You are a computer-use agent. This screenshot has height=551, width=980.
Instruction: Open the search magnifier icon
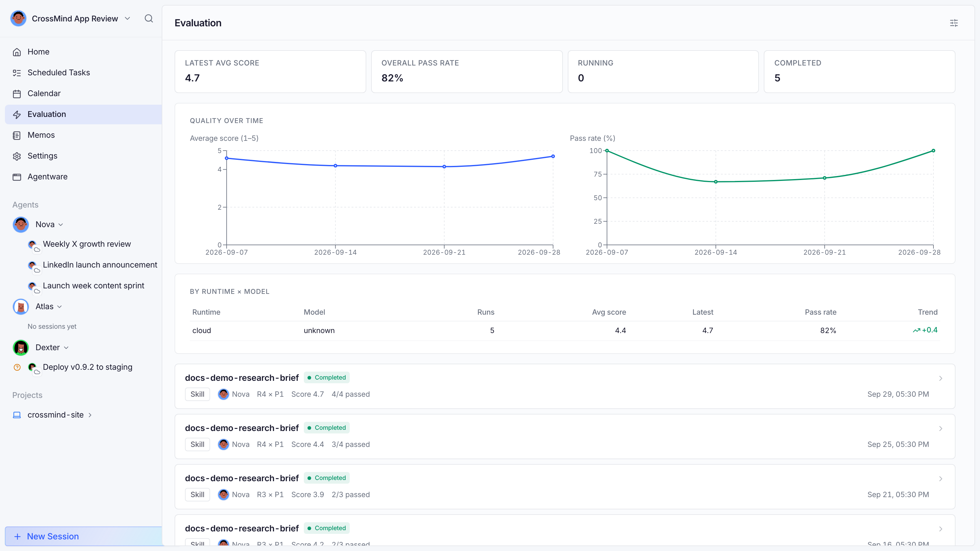pos(149,18)
